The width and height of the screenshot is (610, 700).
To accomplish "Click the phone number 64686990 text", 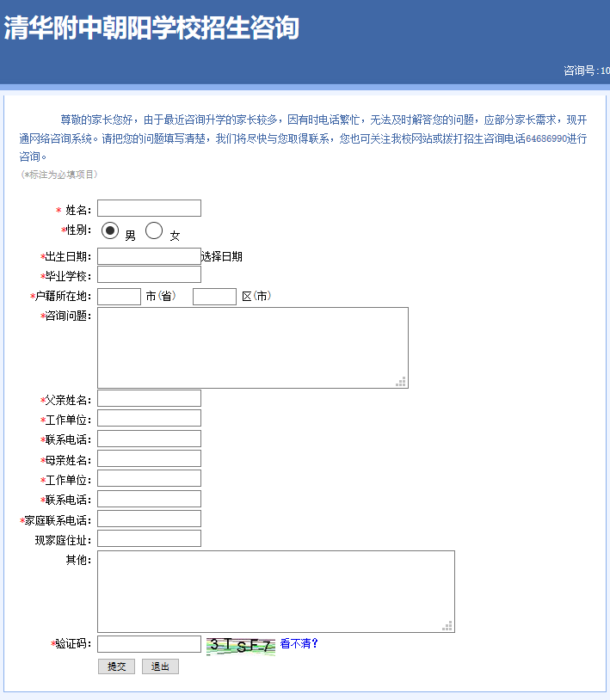I will click(546, 138).
